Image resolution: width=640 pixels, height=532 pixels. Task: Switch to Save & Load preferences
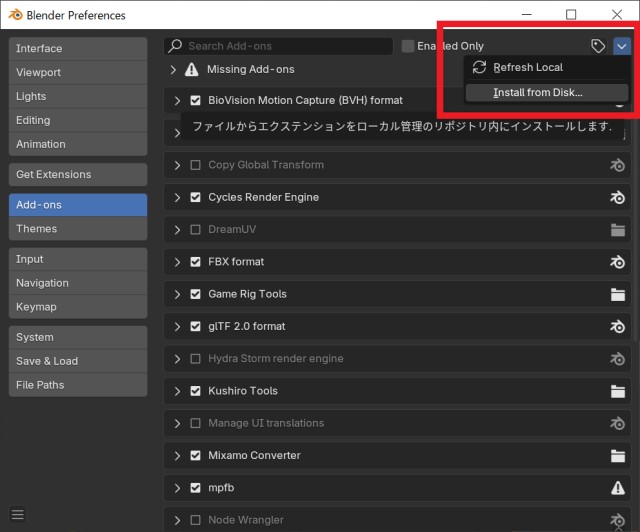click(x=78, y=361)
